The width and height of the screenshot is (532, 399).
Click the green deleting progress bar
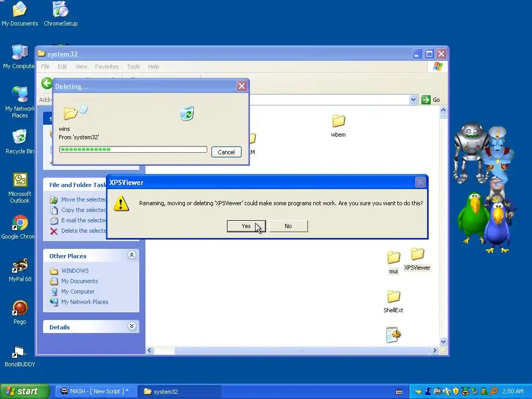click(133, 150)
